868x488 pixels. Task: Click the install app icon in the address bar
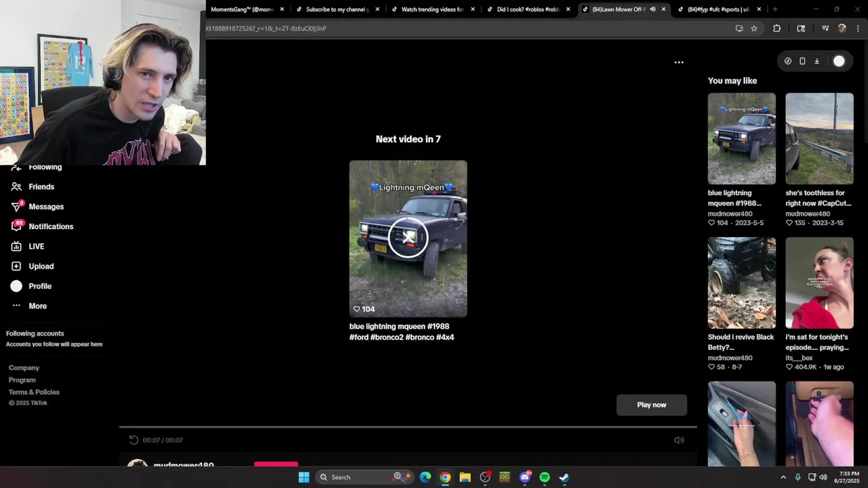[739, 28]
